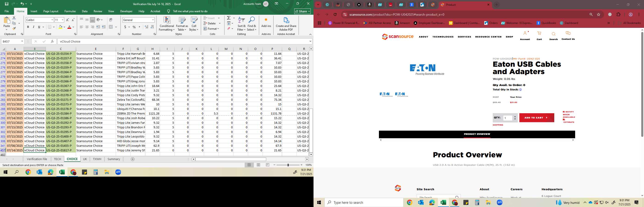Image resolution: width=644 pixels, height=207 pixels.
Task: Switch to the Verification File sheet
Action: [37, 159]
